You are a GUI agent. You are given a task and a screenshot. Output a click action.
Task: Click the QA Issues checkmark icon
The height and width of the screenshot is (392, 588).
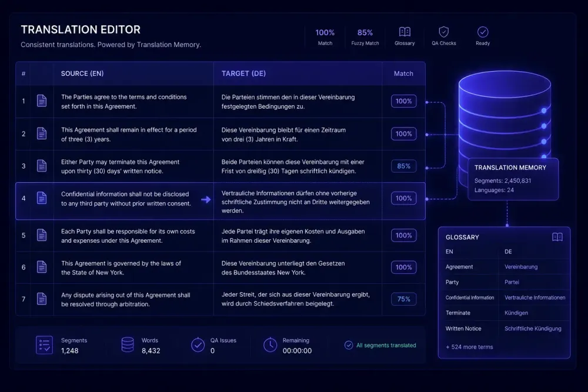(198, 345)
